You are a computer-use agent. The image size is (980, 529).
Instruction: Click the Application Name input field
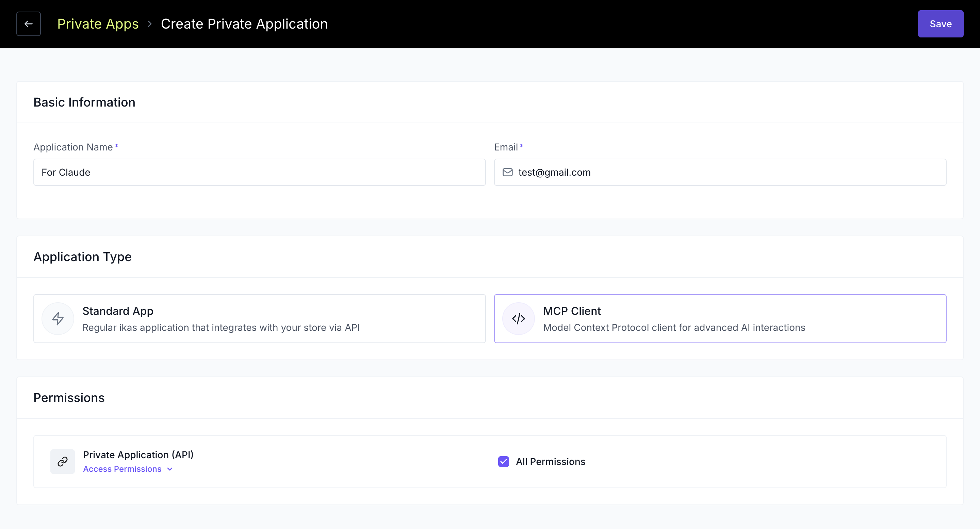(x=259, y=172)
